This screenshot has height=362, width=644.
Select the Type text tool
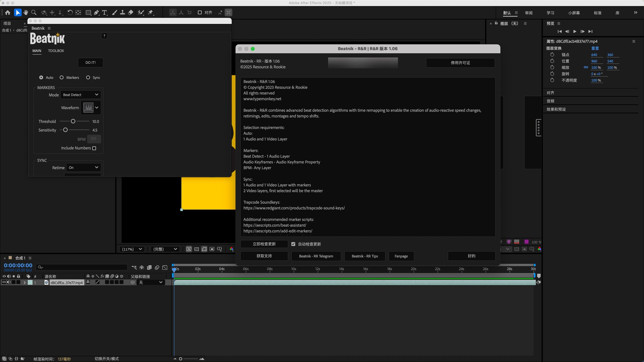(105, 13)
